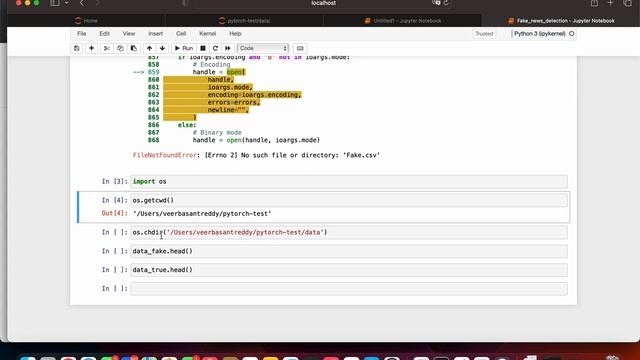Screen dimensions: 640x360
Task: Open the Edit menu
Action: 104,33
